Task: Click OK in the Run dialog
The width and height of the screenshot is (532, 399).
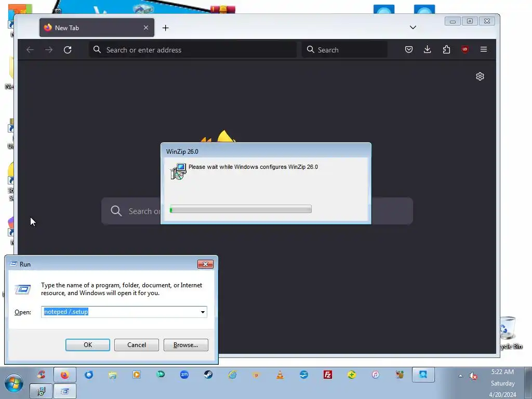Action: click(87, 345)
